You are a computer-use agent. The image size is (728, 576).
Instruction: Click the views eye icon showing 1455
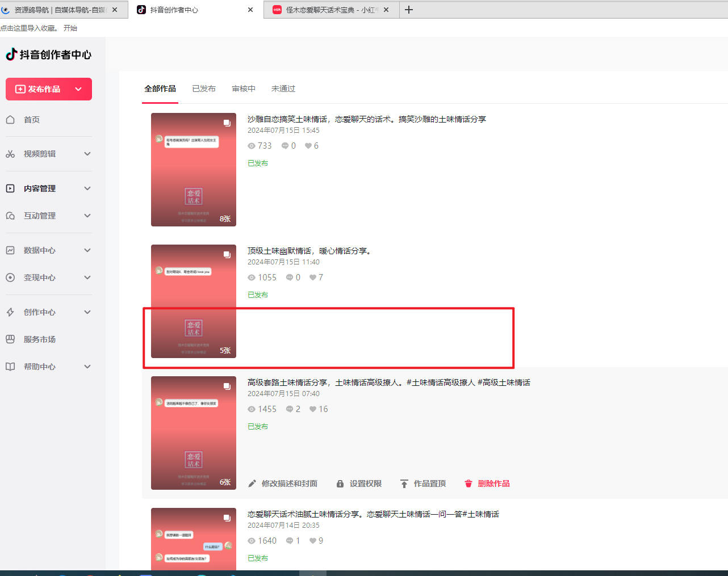pyautogui.click(x=252, y=409)
